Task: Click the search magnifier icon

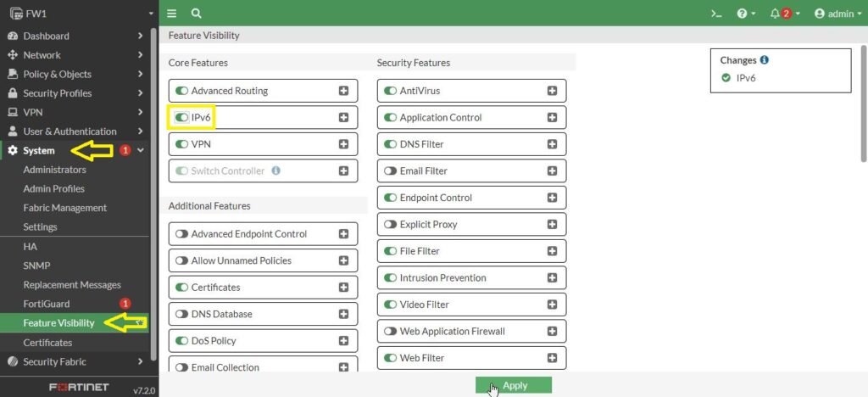Action: (x=196, y=14)
